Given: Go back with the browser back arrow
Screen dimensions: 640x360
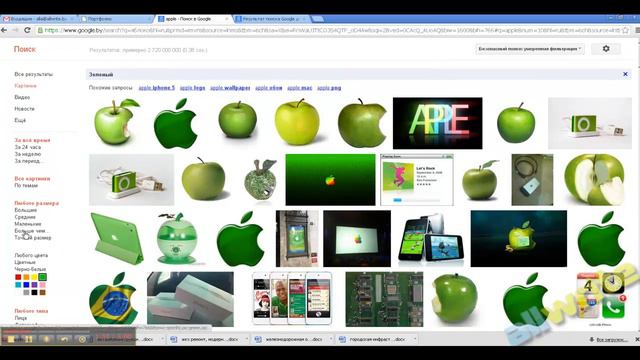Looking at the screenshot, I should click(x=4, y=30).
